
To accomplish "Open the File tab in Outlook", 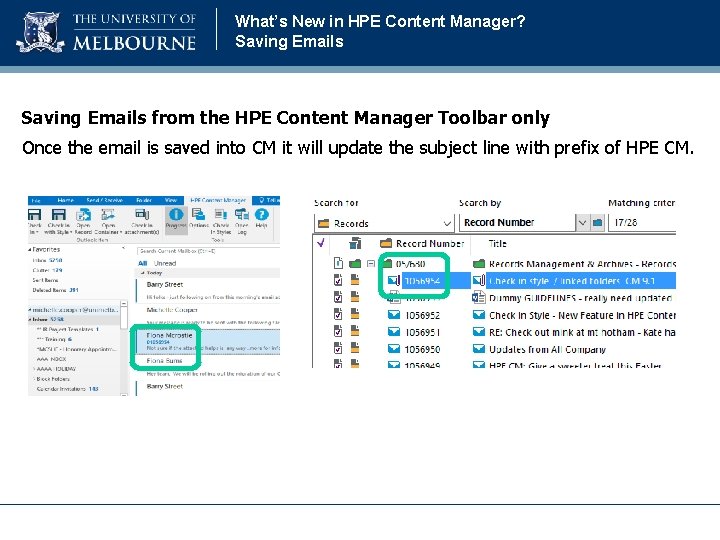I will [36, 201].
